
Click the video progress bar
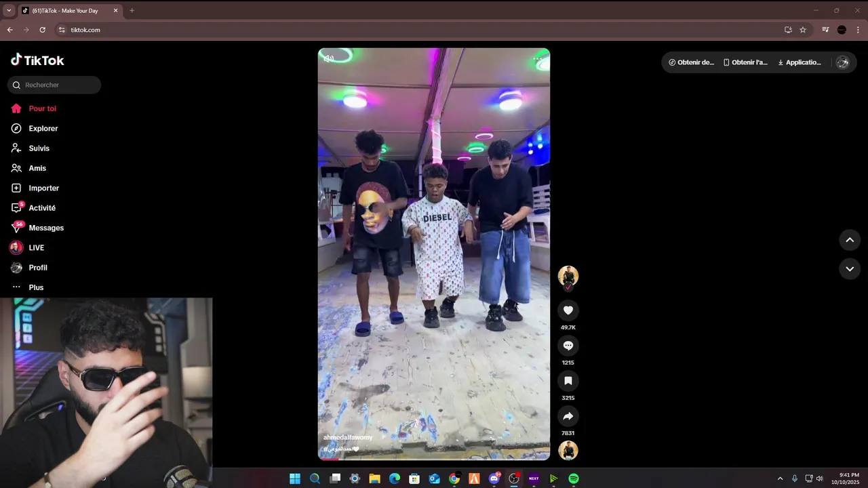(x=434, y=459)
